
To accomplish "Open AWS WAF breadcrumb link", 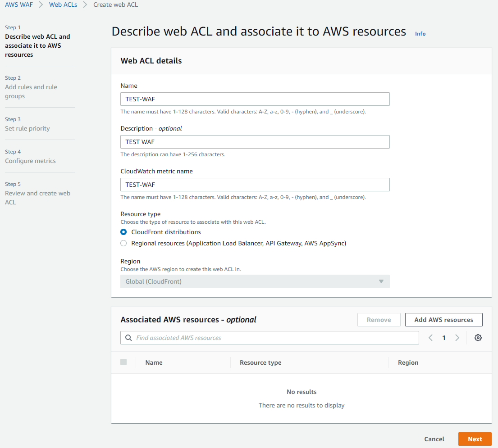I will tap(19, 5).
